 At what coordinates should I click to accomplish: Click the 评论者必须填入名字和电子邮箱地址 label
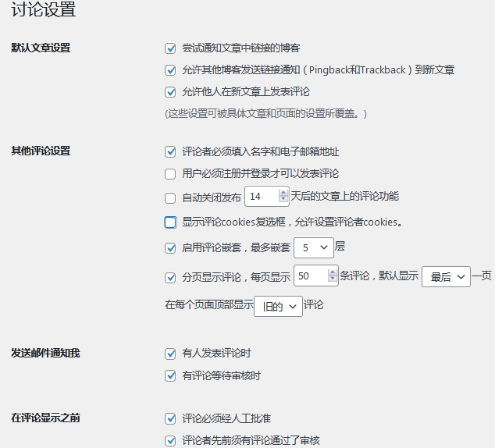tap(261, 151)
